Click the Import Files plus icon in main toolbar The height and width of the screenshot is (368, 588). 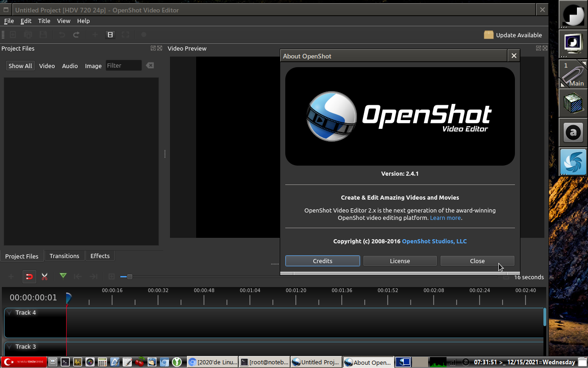(x=95, y=34)
